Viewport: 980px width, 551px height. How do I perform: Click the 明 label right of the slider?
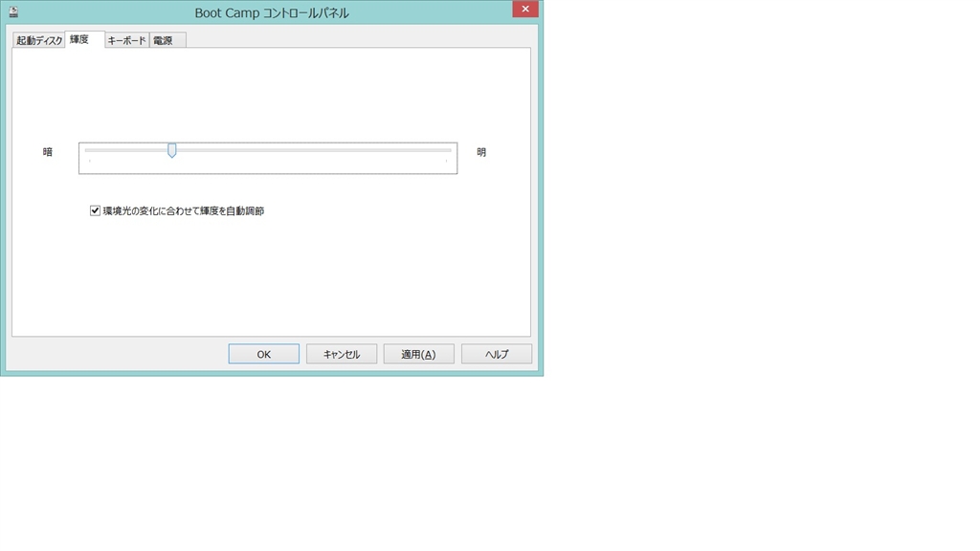coord(481,152)
